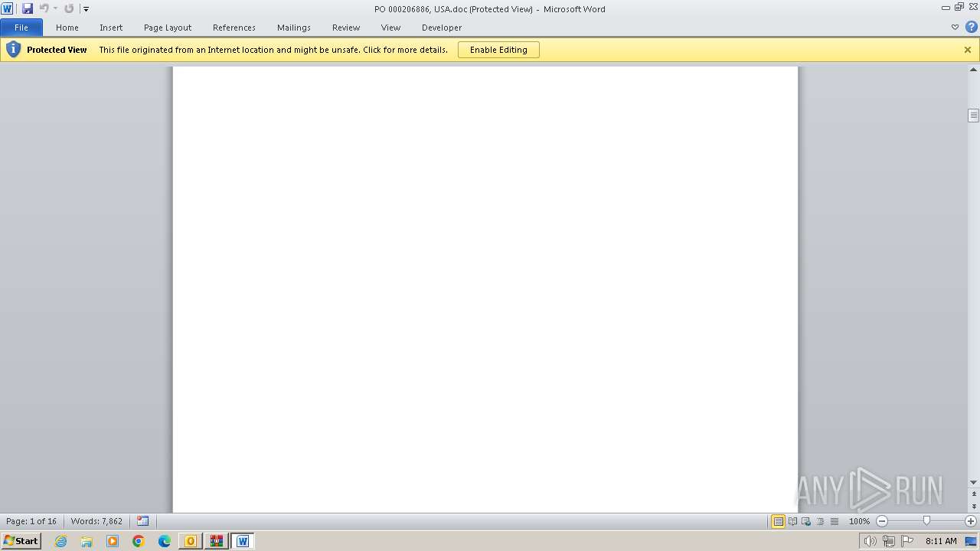This screenshot has width=980, height=551.
Task: Switch to the Mailings tab
Action: 294,28
